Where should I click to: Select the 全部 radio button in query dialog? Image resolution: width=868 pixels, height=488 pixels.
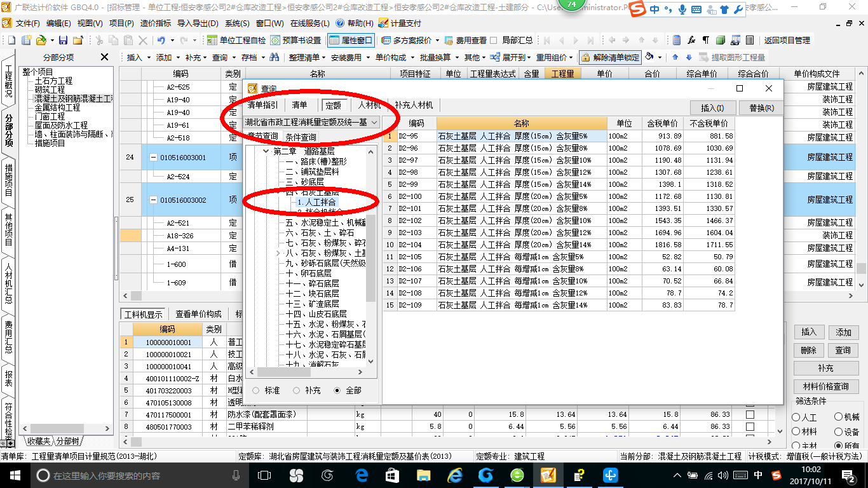[x=337, y=390]
